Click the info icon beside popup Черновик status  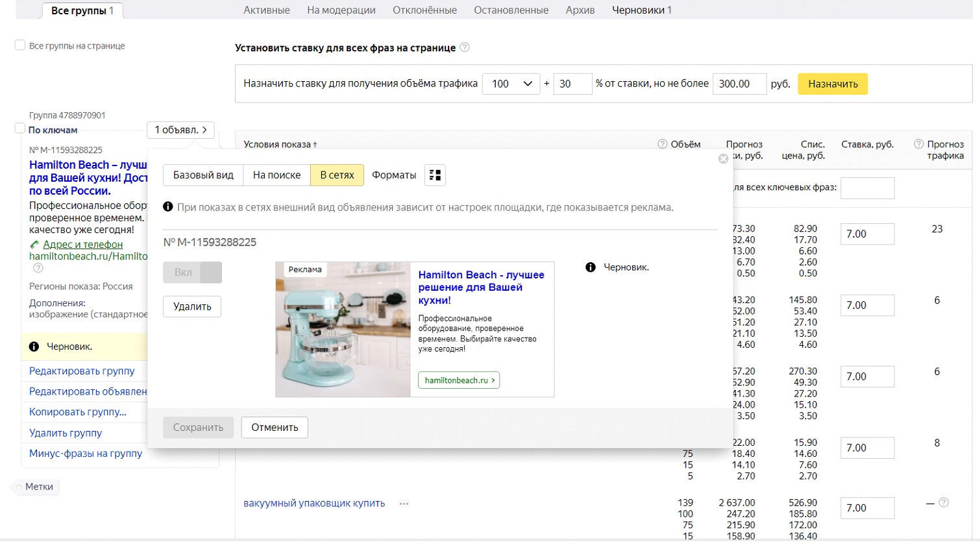tap(591, 267)
